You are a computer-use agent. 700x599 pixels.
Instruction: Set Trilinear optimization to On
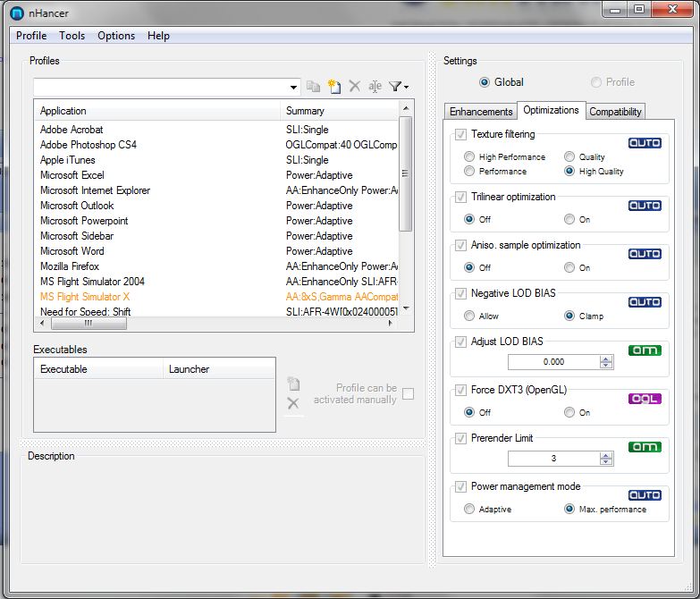point(569,219)
